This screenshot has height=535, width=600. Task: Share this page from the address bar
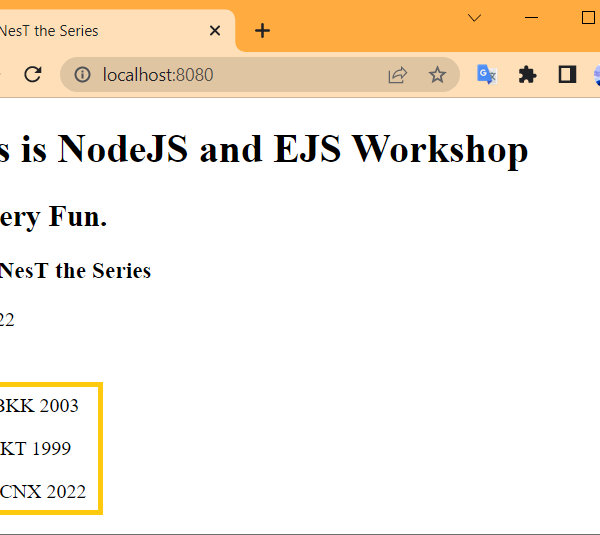[x=397, y=75]
